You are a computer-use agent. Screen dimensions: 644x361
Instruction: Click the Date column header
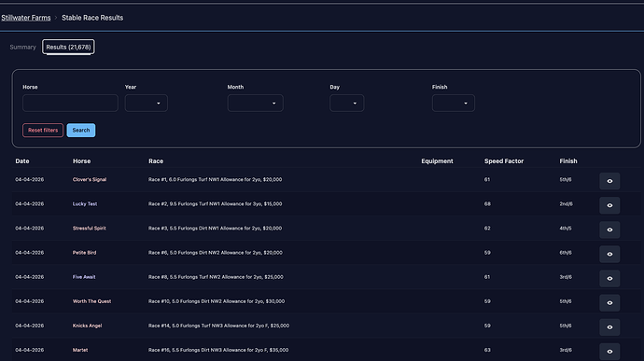coord(22,161)
